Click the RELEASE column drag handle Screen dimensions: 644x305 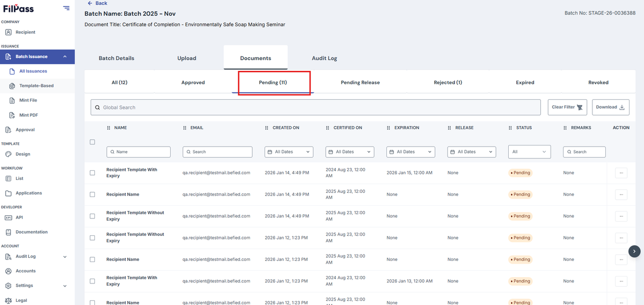click(x=450, y=128)
